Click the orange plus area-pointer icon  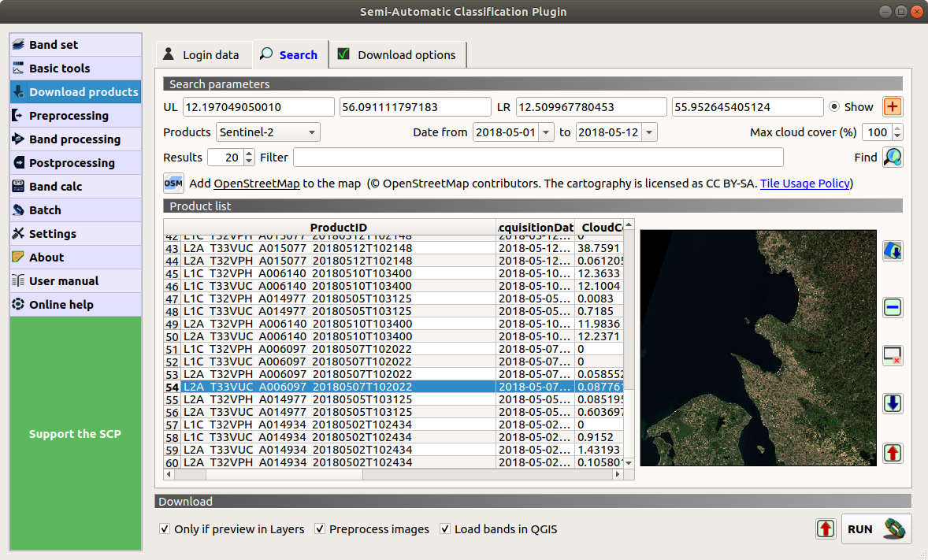click(x=892, y=107)
